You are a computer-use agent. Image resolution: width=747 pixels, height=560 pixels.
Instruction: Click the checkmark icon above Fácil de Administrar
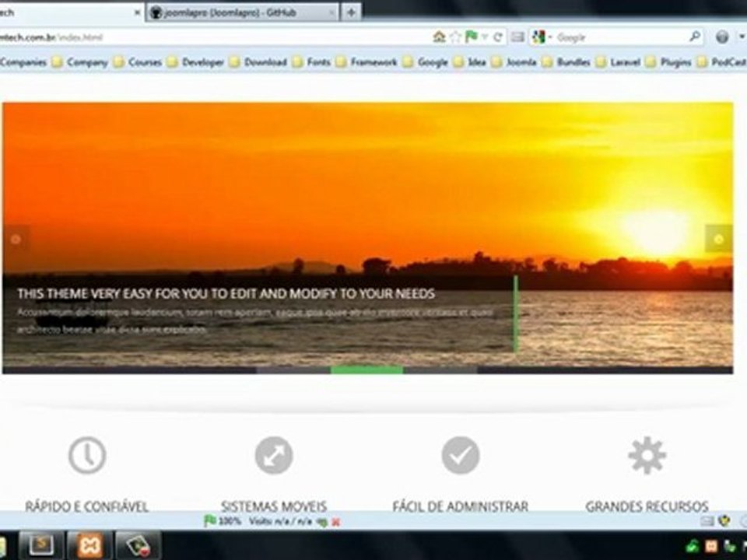460,455
